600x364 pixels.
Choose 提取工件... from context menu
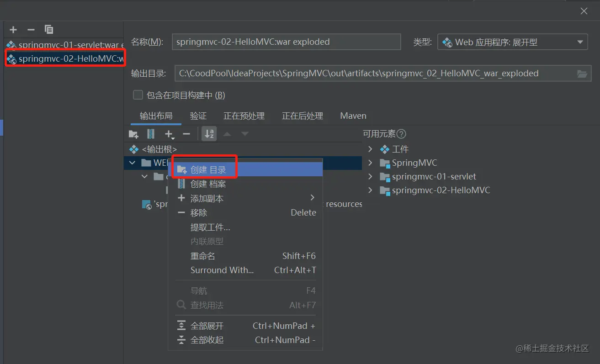246,227
